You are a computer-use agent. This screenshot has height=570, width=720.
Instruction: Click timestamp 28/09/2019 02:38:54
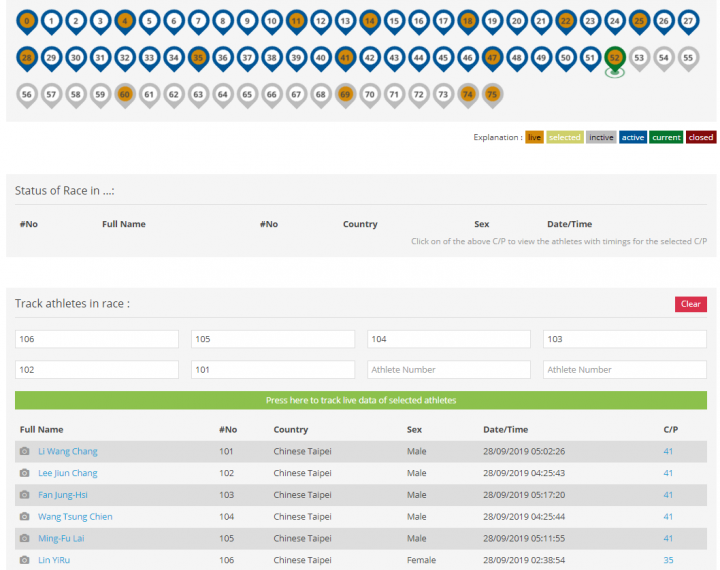click(x=524, y=560)
